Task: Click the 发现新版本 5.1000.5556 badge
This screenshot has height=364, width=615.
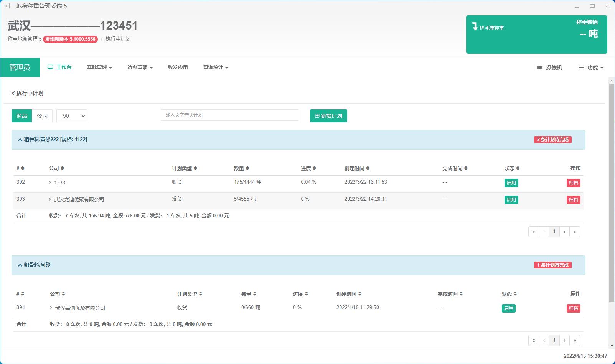Action: click(x=70, y=39)
